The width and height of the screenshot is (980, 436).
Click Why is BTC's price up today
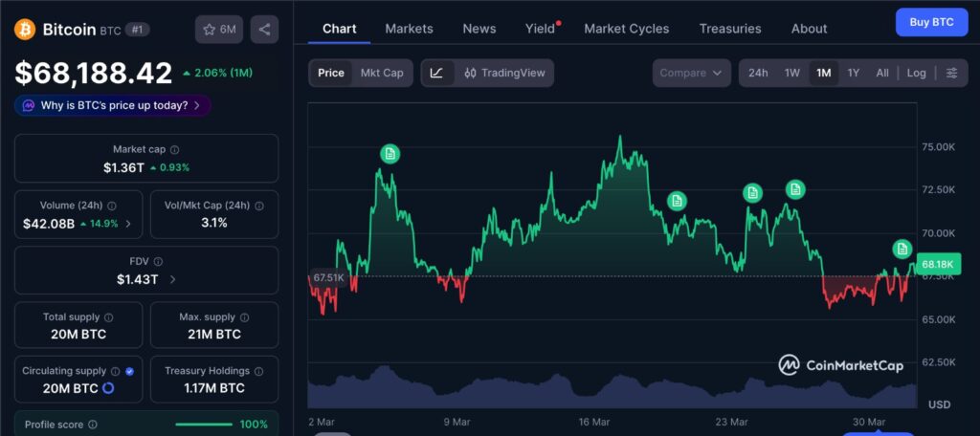[113, 105]
